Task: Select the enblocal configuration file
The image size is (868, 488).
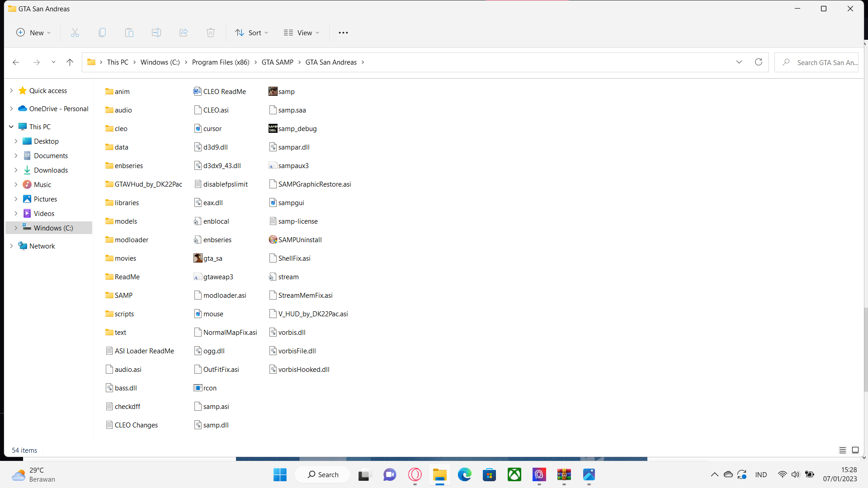Action: (212, 221)
